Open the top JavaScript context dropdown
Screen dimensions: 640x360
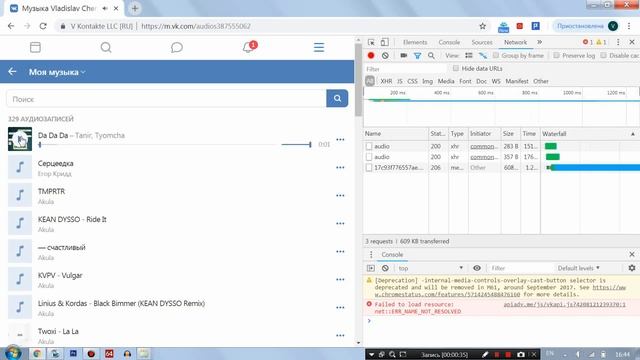(x=431, y=268)
